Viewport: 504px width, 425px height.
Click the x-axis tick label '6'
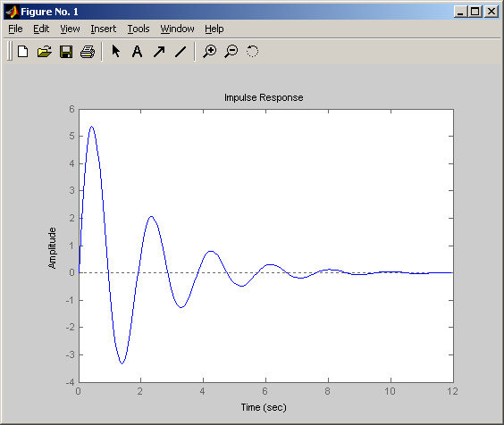point(265,391)
